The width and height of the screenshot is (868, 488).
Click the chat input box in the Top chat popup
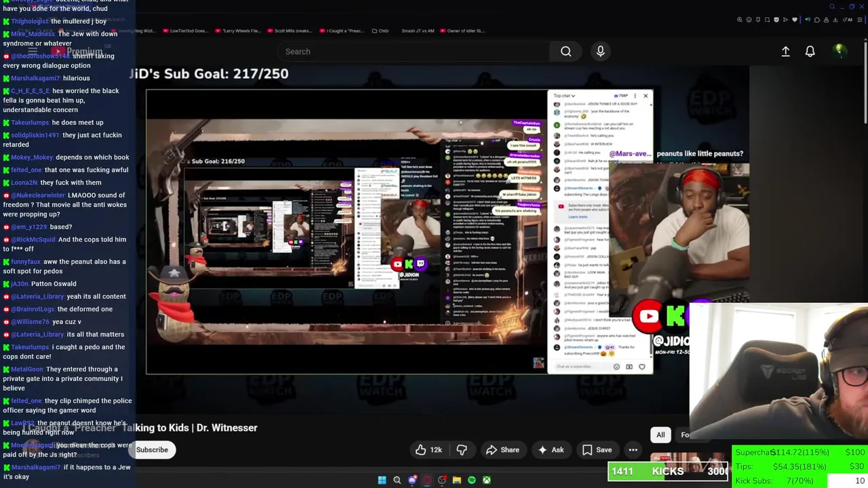tap(583, 367)
